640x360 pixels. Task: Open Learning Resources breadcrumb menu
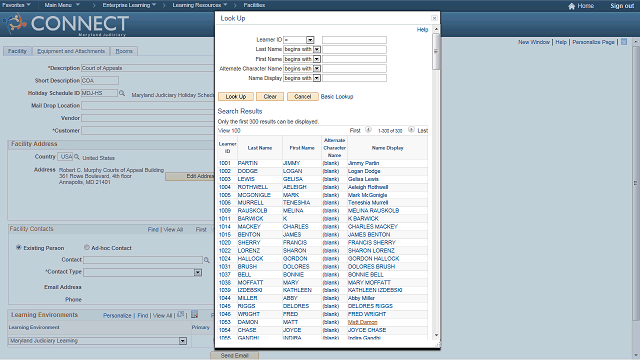[x=199, y=5]
